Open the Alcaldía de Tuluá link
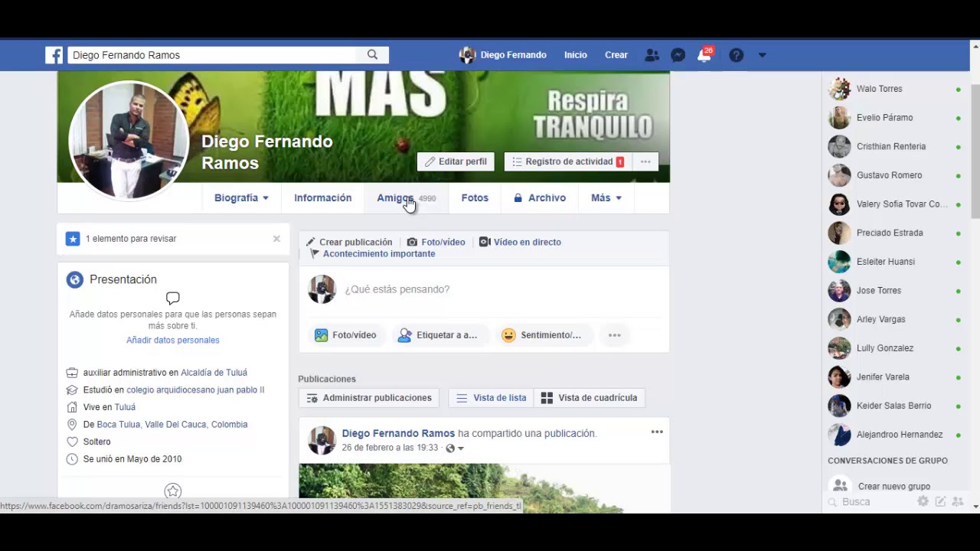The width and height of the screenshot is (980, 551). tap(214, 373)
